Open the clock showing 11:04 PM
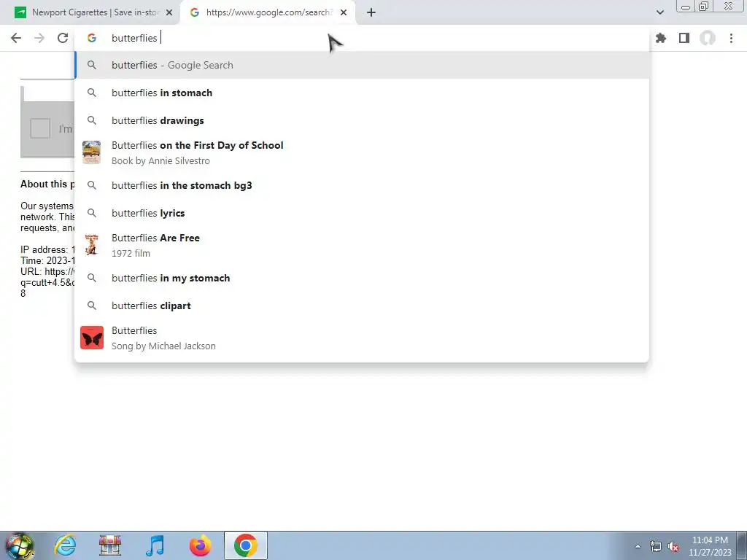The width and height of the screenshot is (747, 560). point(710,546)
